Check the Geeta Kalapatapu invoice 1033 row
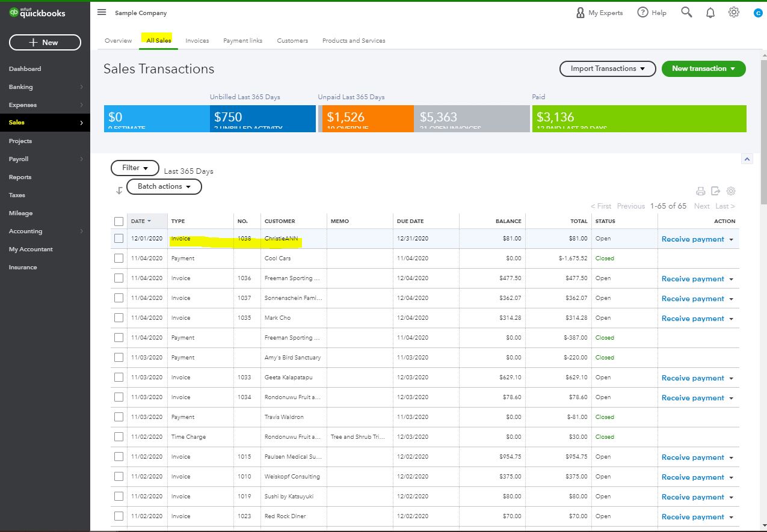This screenshot has height=532, width=767. click(x=119, y=378)
